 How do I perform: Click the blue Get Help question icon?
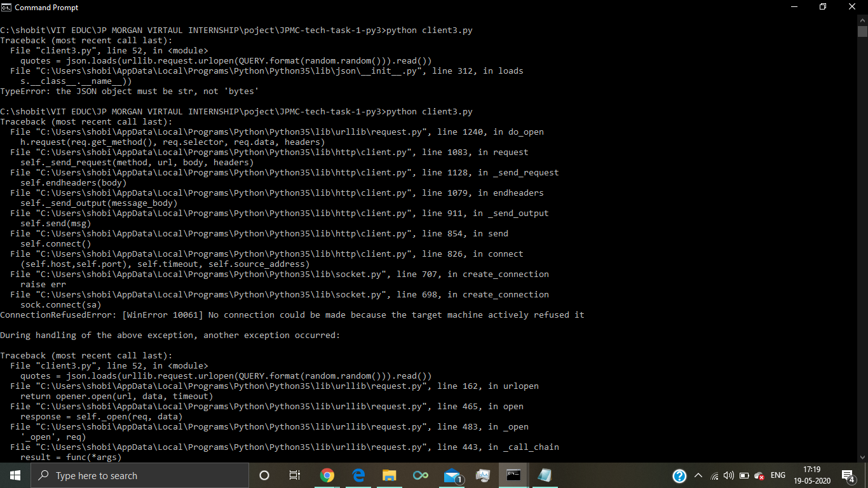(x=679, y=475)
